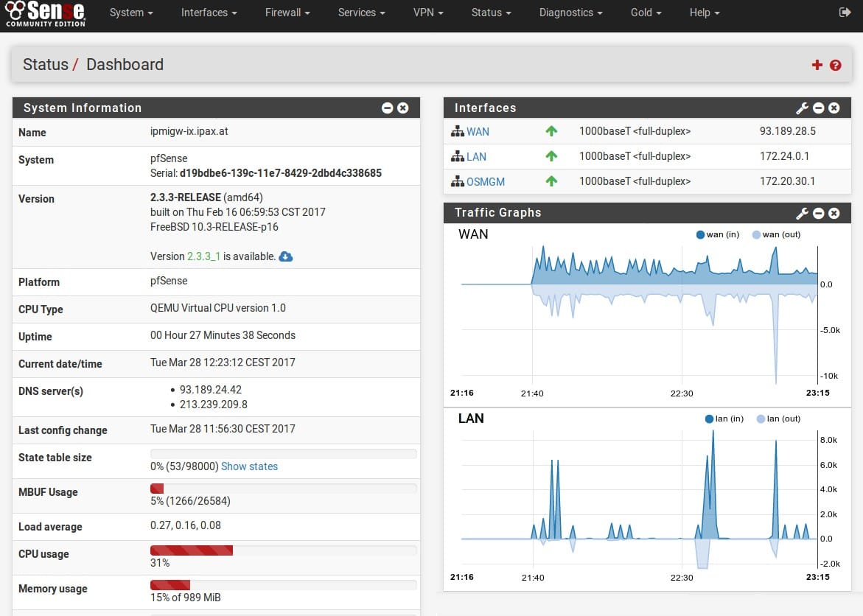Viewport: 863px width, 616px height.
Task: Click the WAN traffic graph area
Action: (x=640, y=315)
